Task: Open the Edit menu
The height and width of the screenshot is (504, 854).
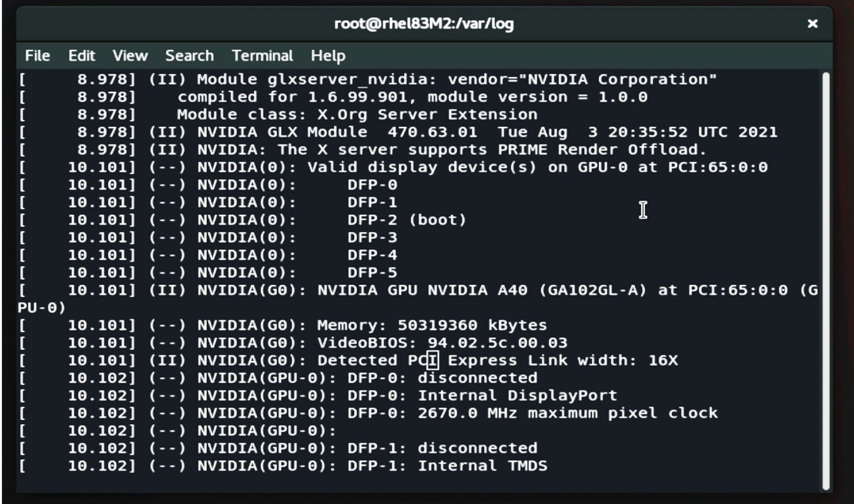Action: pos(81,56)
